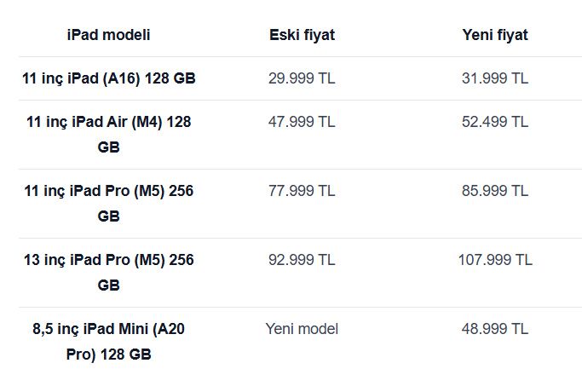Click the new price 107.999 TL
The image size is (582, 392).
(495, 260)
